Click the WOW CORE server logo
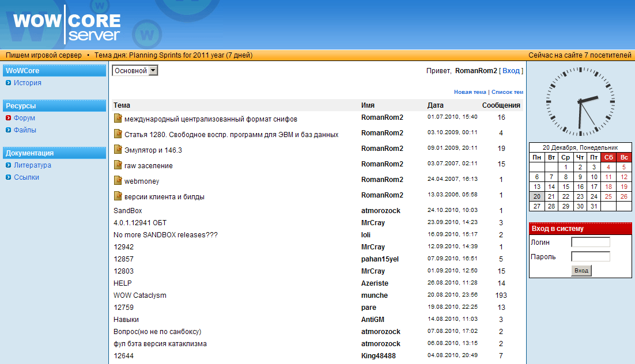The width and height of the screenshot is (635, 364). (67, 25)
